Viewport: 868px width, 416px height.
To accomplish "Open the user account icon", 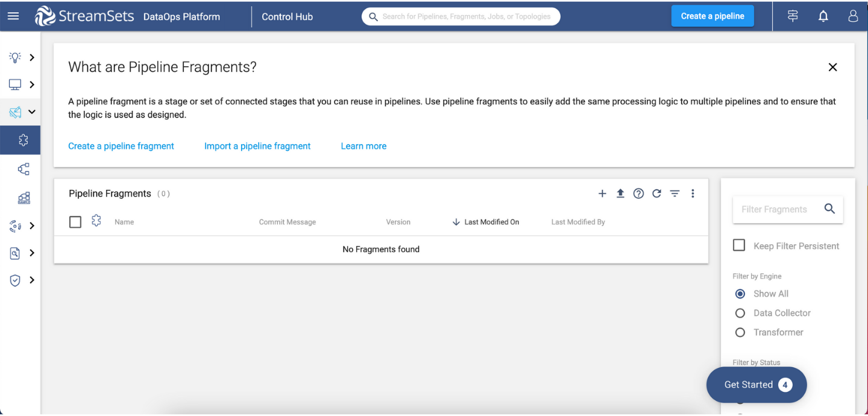I will [853, 16].
